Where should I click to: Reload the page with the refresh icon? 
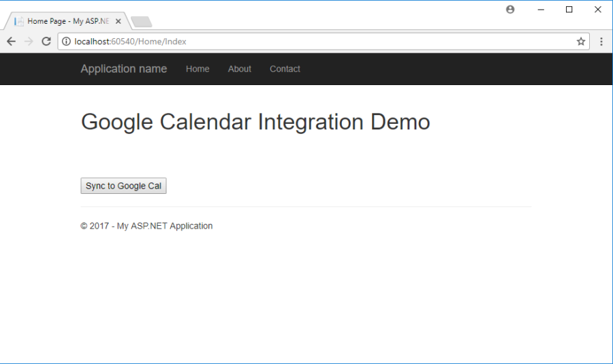[46, 42]
